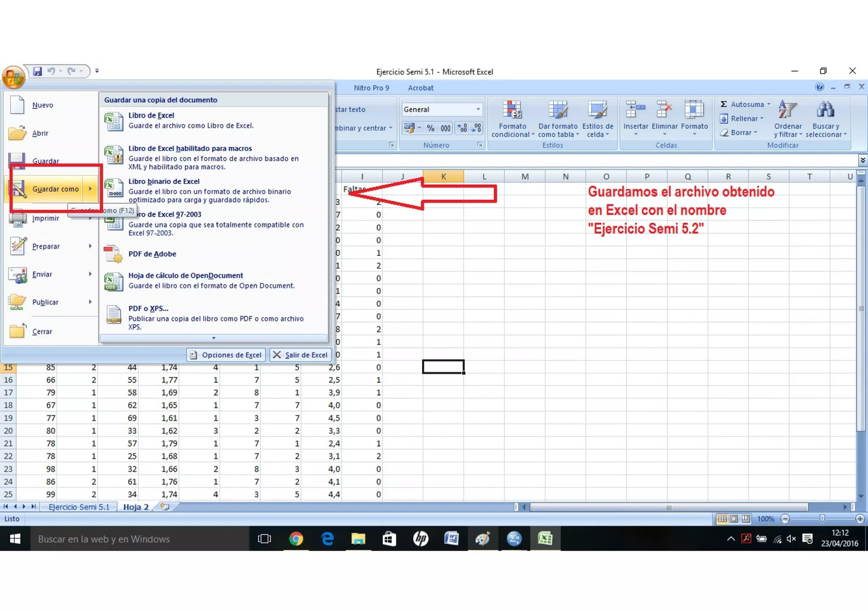Expand the Publicar submenu arrow
This screenshot has width=868, height=613.
coord(90,302)
